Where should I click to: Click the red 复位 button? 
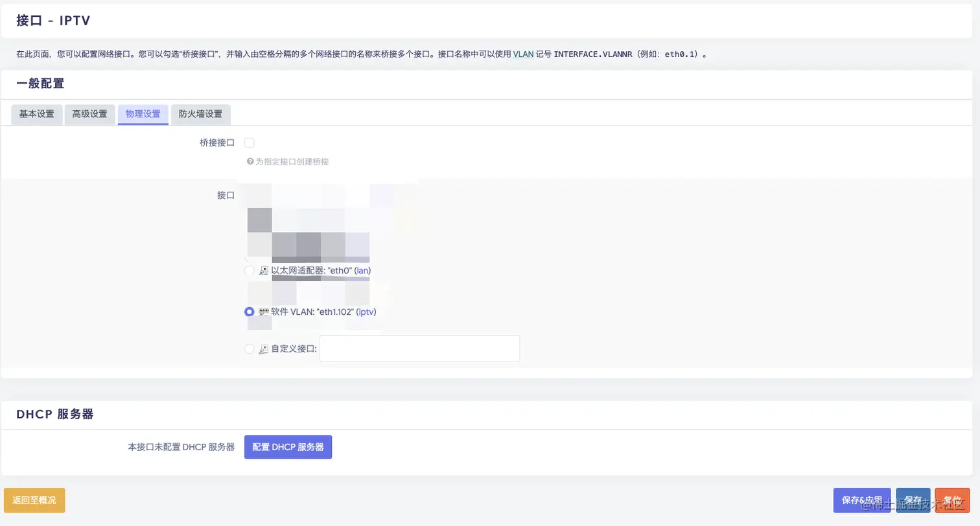953,500
